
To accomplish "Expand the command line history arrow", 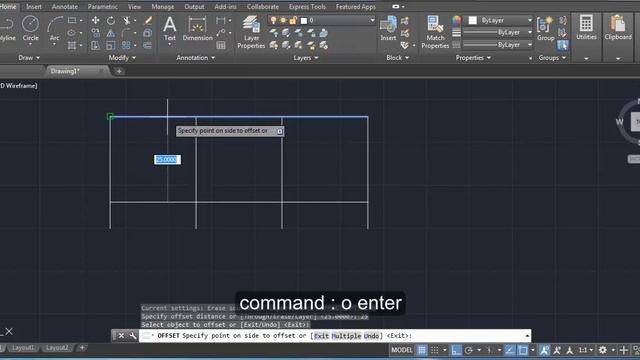I will tap(527, 336).
